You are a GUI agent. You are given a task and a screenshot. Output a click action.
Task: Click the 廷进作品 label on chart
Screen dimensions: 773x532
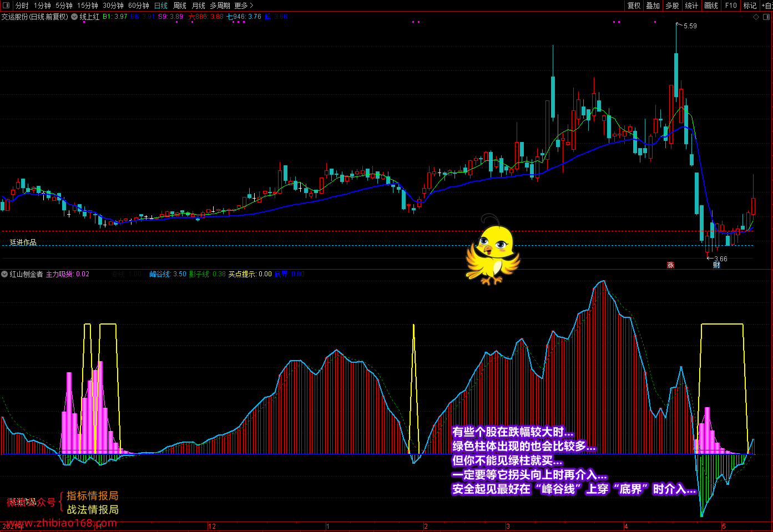coord(23,242)
